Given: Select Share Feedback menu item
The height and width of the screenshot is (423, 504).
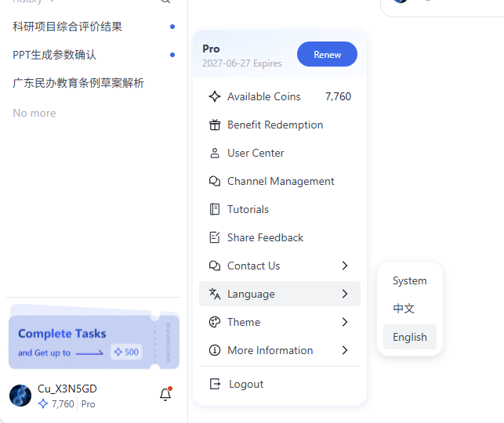Looking at the screenshot, I should pos(280,237).
